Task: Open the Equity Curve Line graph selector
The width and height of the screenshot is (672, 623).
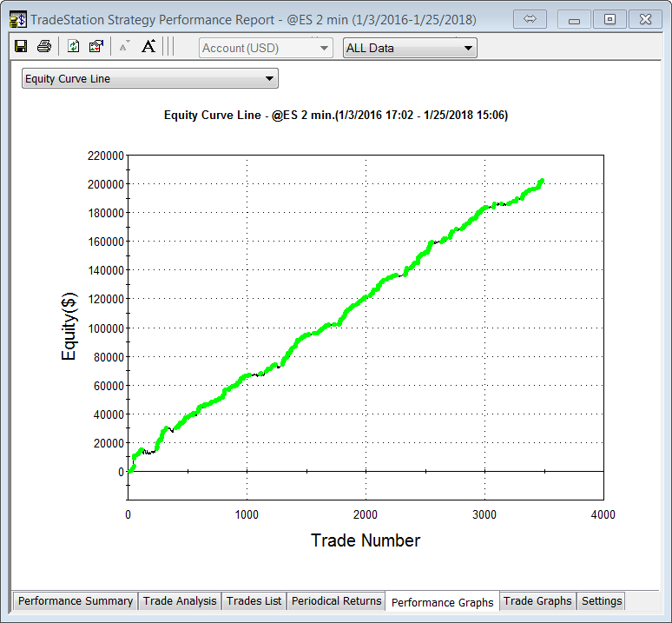Action: [149, 79]
